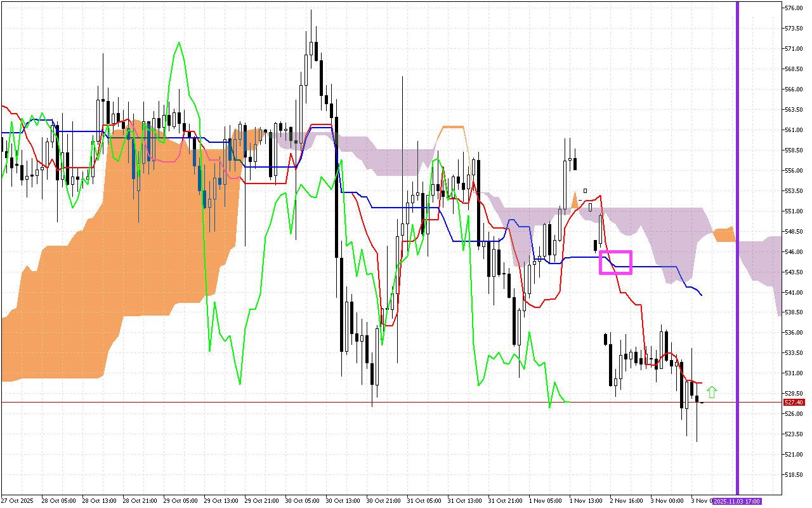
Task: Click the top of the tallest candle wick
Action: (x=311, y=10)
